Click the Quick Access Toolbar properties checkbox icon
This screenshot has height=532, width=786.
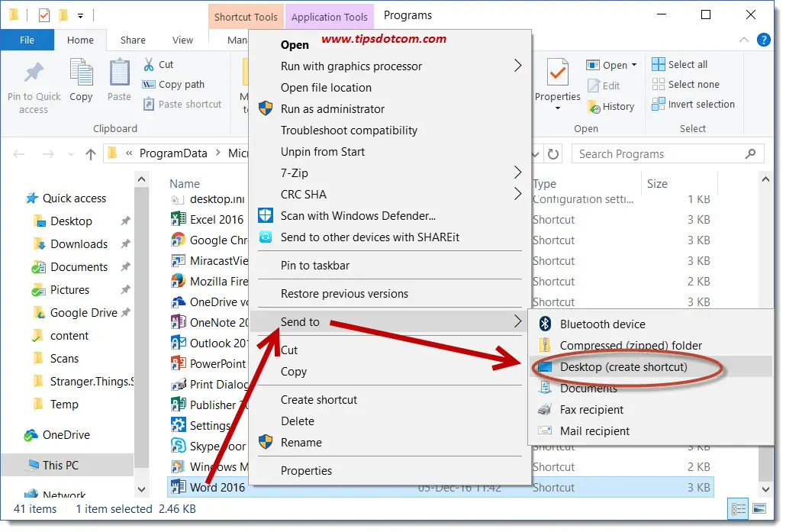(44, 15)
